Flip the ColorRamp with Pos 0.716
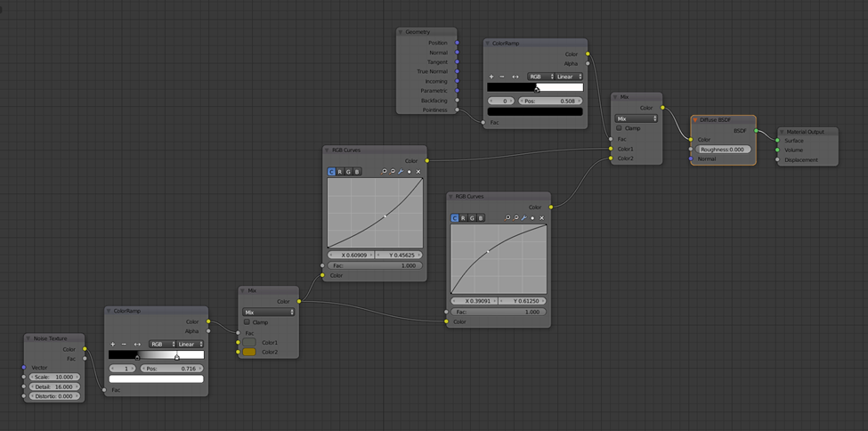Viewport: 868px width, 431px height. 137,344
